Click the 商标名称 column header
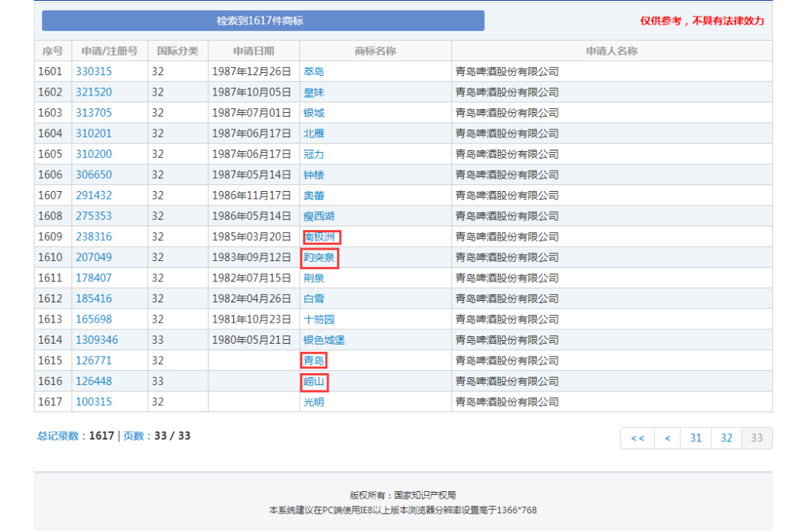812x531 pixels. (x=375, y=51)
